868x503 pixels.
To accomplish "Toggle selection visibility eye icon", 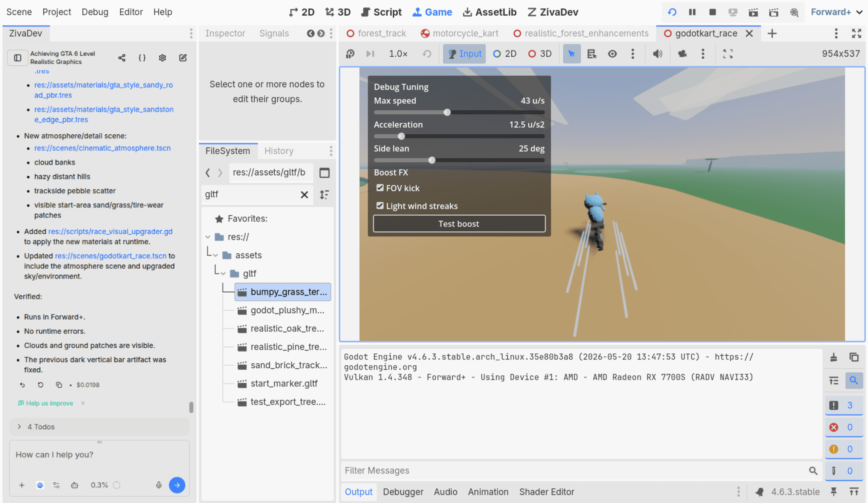I will pyautogui.click(x=612, y=54).
